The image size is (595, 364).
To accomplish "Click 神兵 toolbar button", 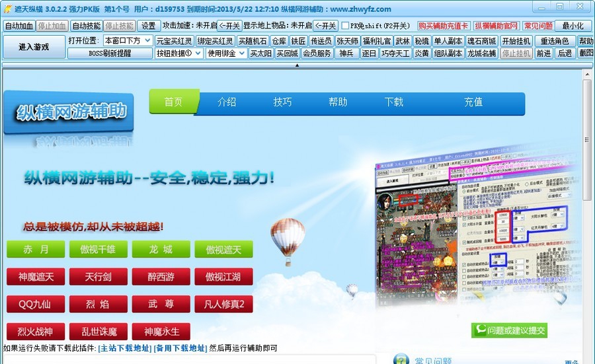I will coord(346,53).
